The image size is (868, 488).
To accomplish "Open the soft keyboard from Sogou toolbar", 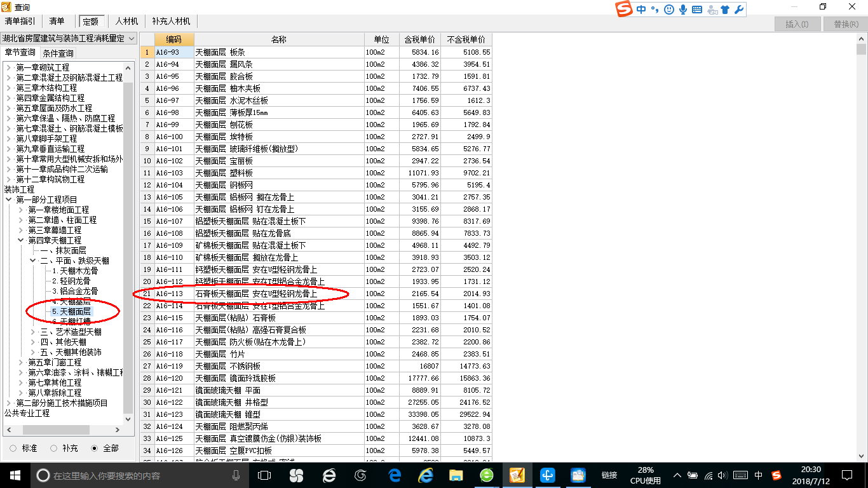I will [697, 10].
